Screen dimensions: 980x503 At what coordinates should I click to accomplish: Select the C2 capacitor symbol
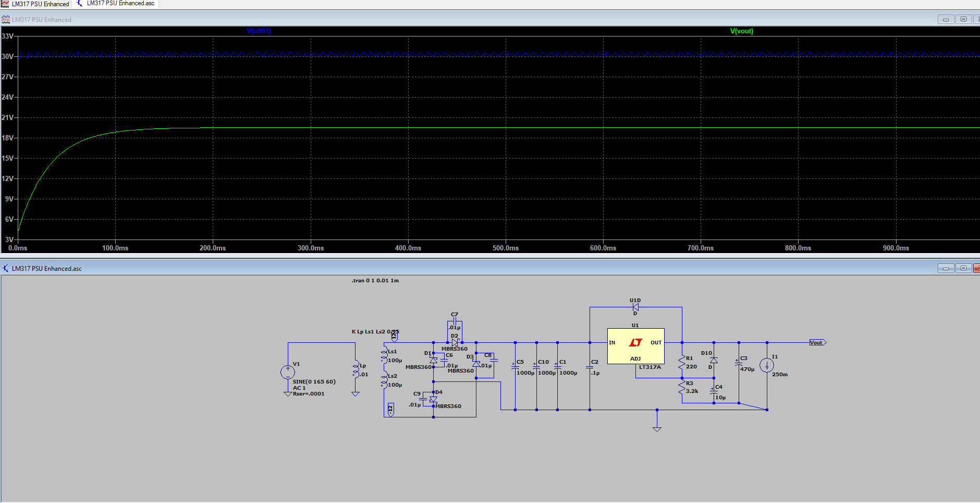590,367
